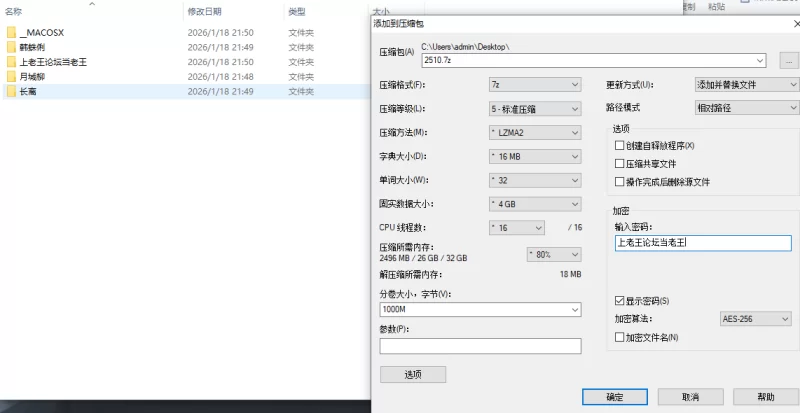Expand 固实数据大小 4 GB dropdown
Viewport: 800px width, 413px height.
pyautogui.click(x=535, y=204)
